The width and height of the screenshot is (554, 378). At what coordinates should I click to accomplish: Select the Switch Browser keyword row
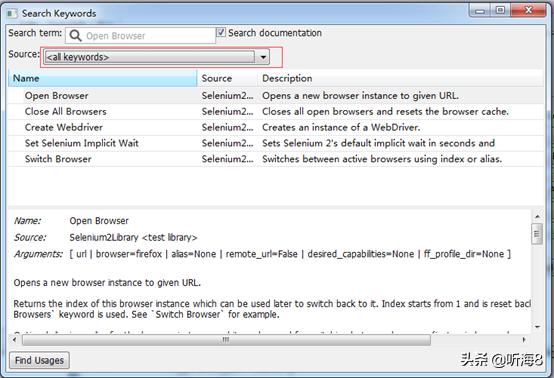click(276, 159)
